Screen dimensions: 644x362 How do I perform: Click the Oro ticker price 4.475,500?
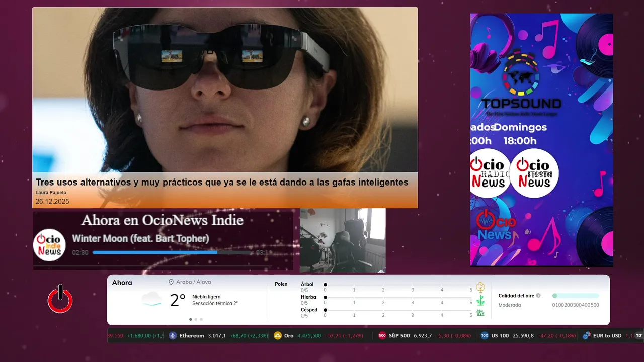(309, 336)
